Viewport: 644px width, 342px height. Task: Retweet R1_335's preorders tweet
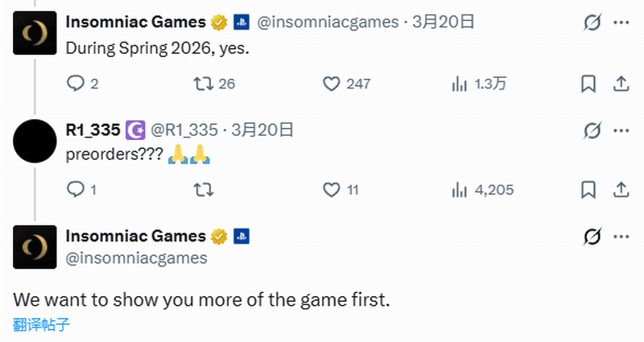tap(204, 190)
